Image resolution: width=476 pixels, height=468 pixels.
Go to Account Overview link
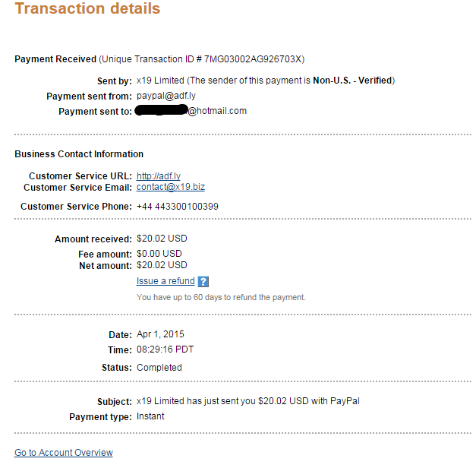click(x=64, y=453)
